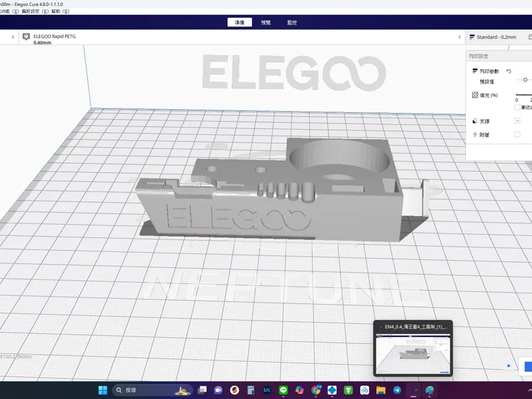Viewport: 532px width, 399px height.
Task: Open Lightroom Classic (LrC) from taskbar
Action: point(267,390)
